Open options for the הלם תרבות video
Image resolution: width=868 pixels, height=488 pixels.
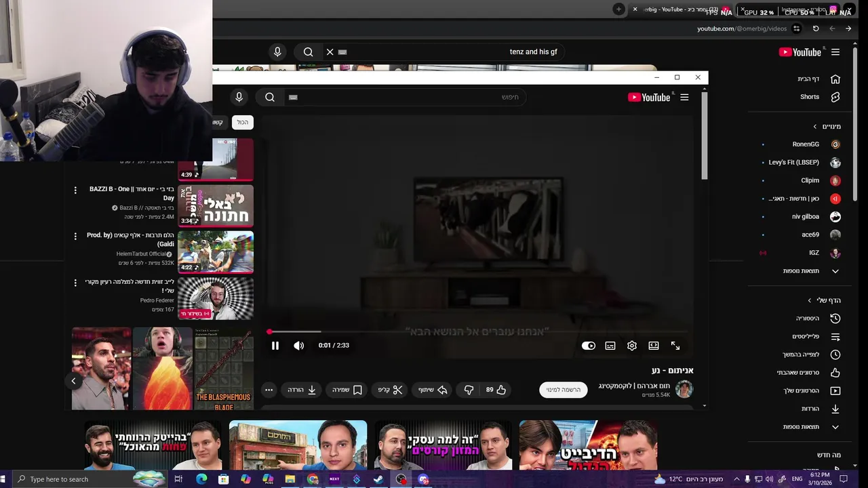click(75, 236)
